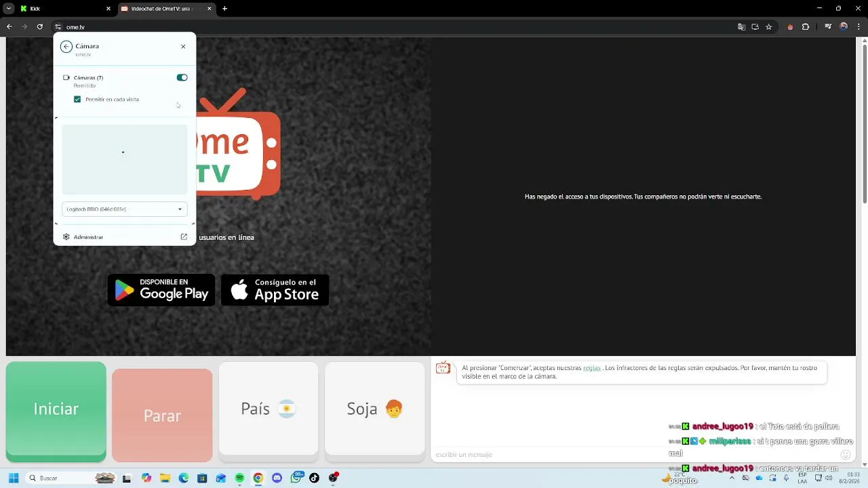Show hidden system tray icons

[732, 478]
